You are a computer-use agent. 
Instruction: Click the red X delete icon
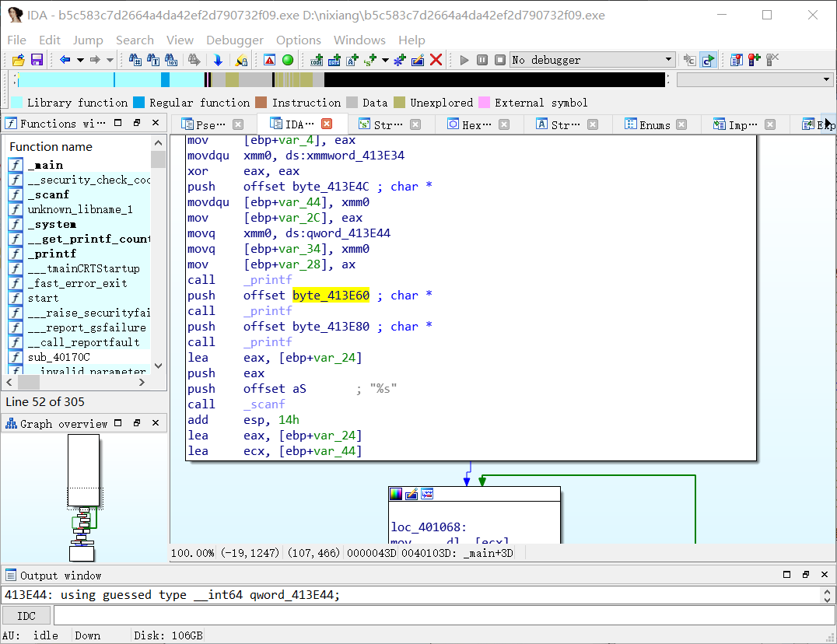tap(436, 60)
